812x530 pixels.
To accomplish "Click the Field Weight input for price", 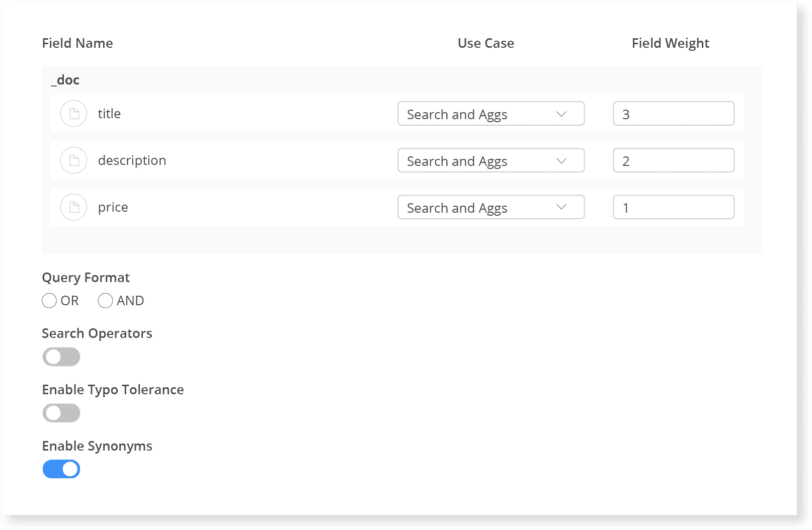I will 674,207.
